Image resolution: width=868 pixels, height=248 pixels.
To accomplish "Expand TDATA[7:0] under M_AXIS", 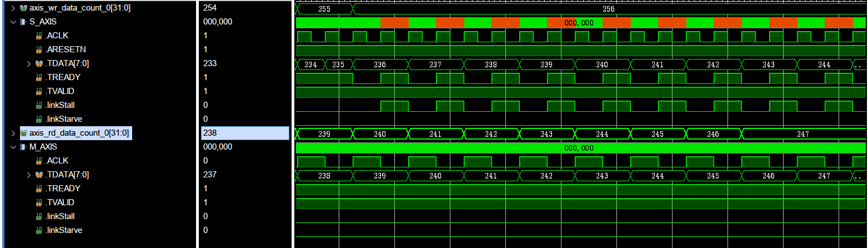I will tap(29, 175).
